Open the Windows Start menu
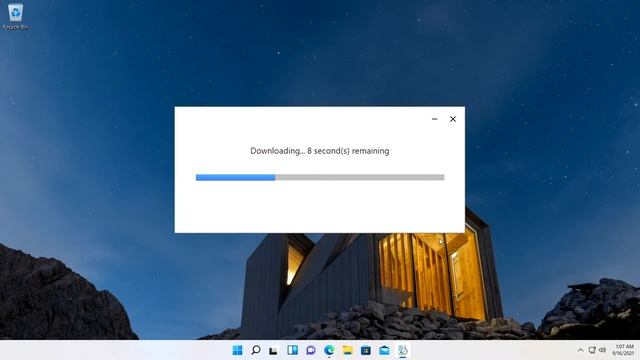The width and height of the screenshot is (640, 360). (x=237, y=350)
